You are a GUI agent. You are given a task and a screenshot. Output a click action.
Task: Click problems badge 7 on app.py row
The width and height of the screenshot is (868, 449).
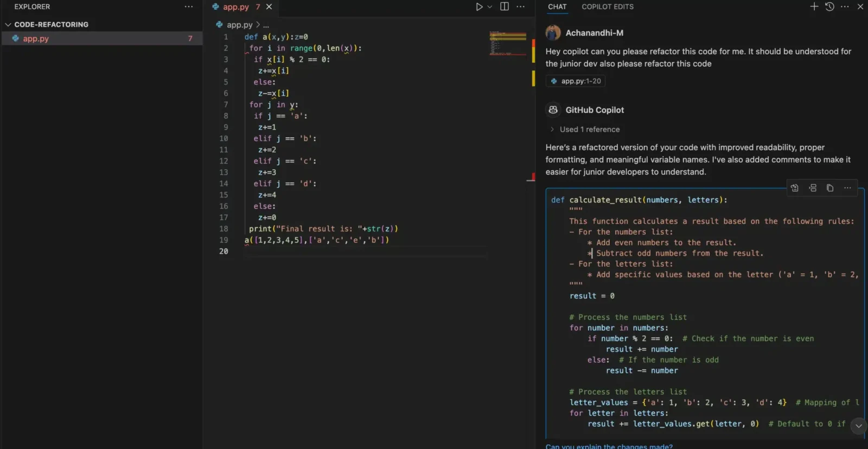pos(190,39)
